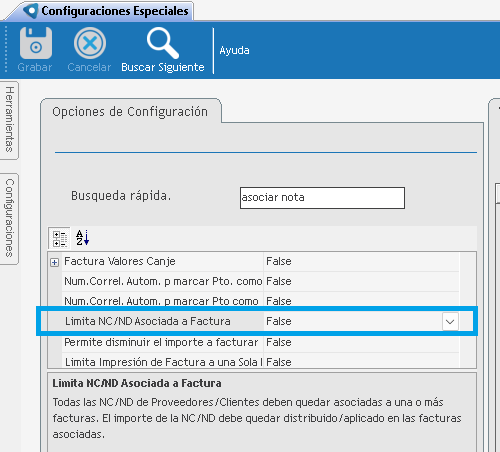Click the toolbar grip handle dots
Viewport: 500px width, 452px height.
6,49
